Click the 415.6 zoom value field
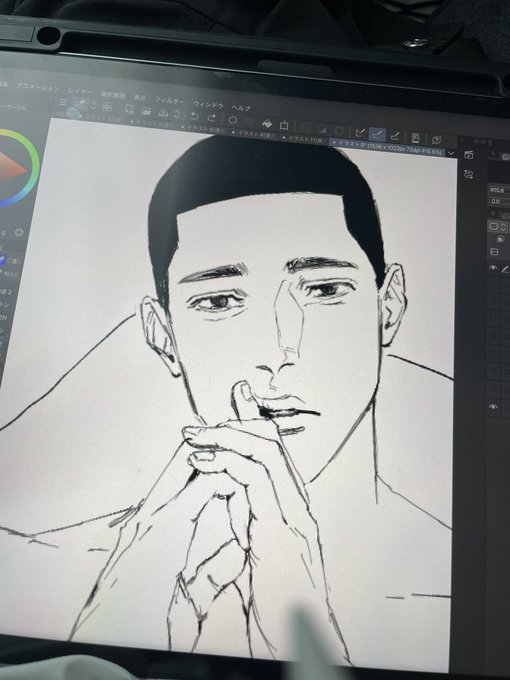This screenshot has width=510, height=680. (499, 190)
